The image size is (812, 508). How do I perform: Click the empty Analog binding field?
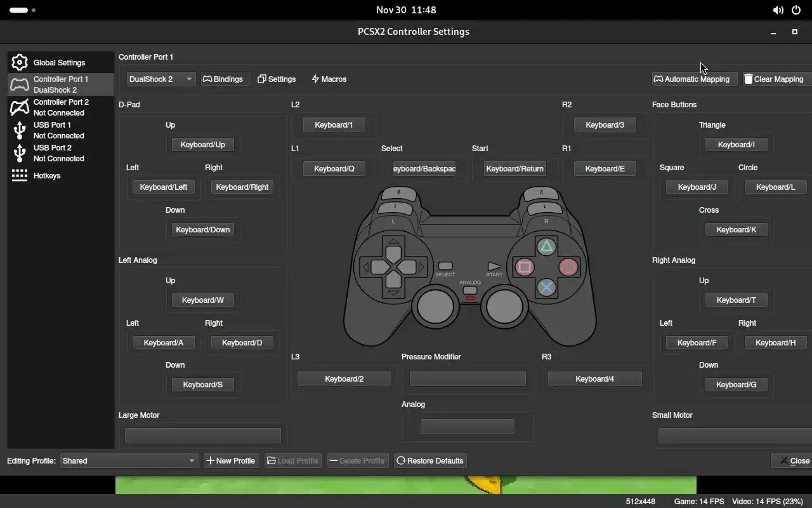coord(468,427)
